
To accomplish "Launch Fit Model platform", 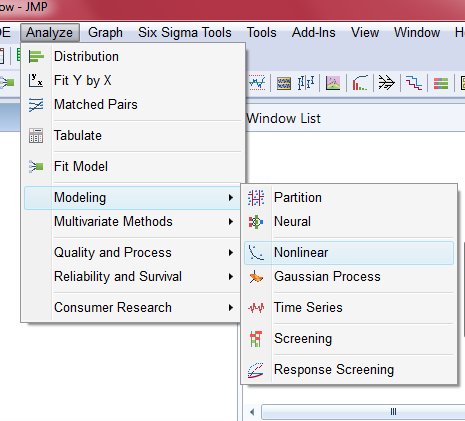I will click(133, 166).
